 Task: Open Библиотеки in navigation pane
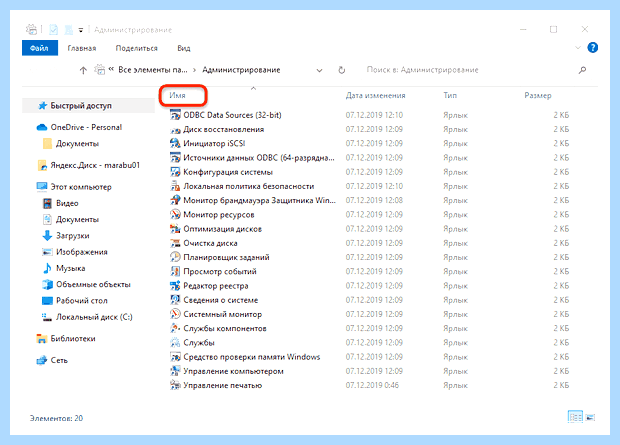[x=73, y=339]
